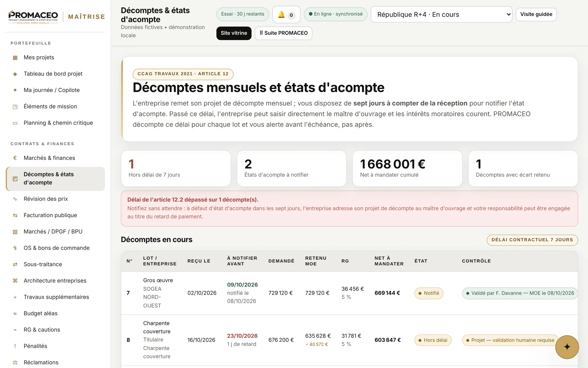
Task: Click the Éléments de mission icon
Action: tap(15, 106)
